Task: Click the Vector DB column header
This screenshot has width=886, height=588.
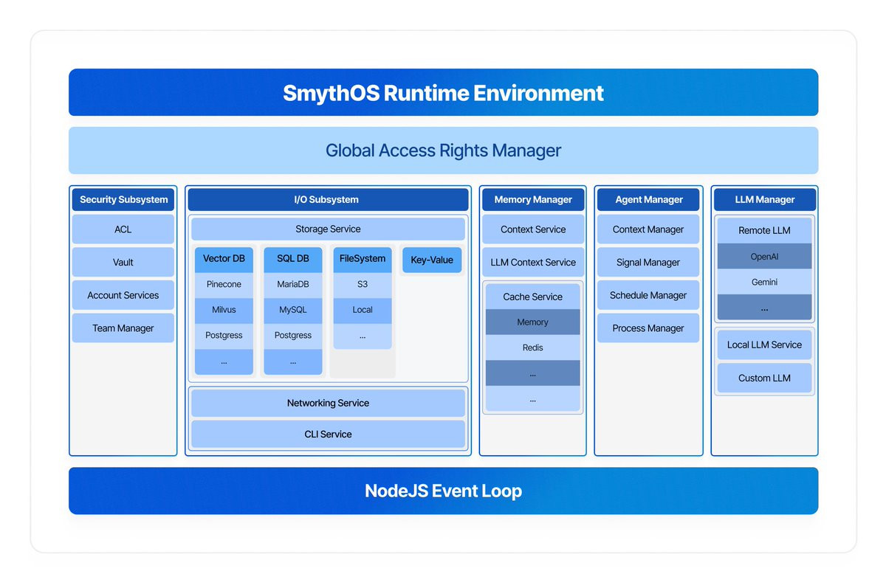Action: [x=224, y=259]
